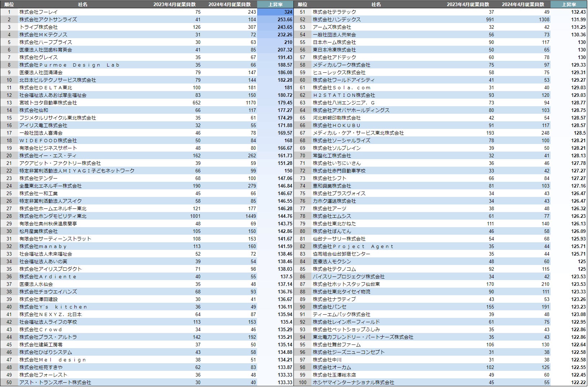Viewport: 588px width, 387px height.
Task: Click the name 株式会社仙和
Action: pos(34,110)
